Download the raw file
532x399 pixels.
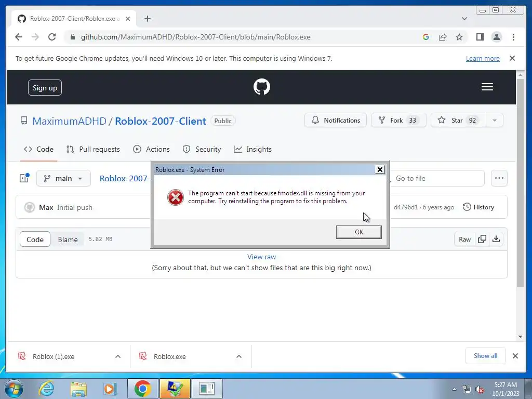tap(496, 239)
